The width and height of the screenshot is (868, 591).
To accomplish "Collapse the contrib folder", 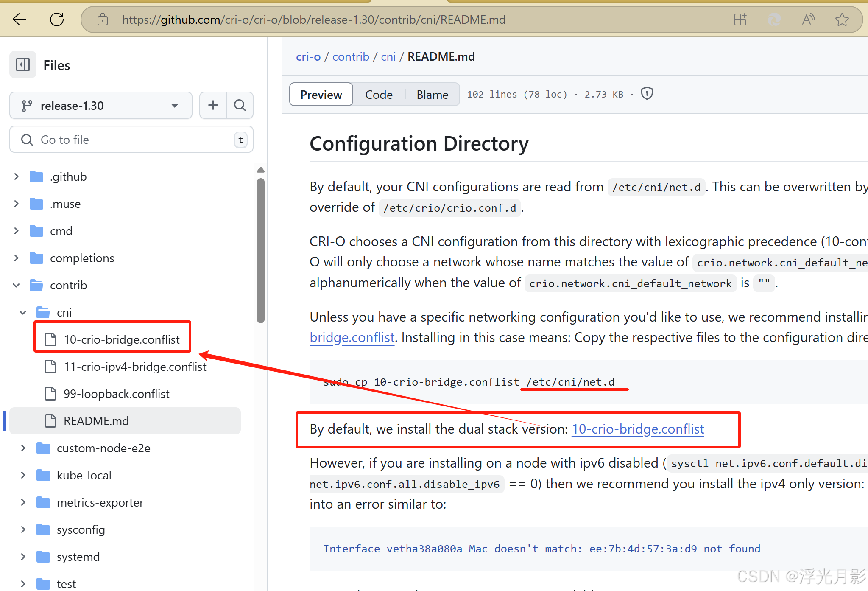I will tap(17, 285).
